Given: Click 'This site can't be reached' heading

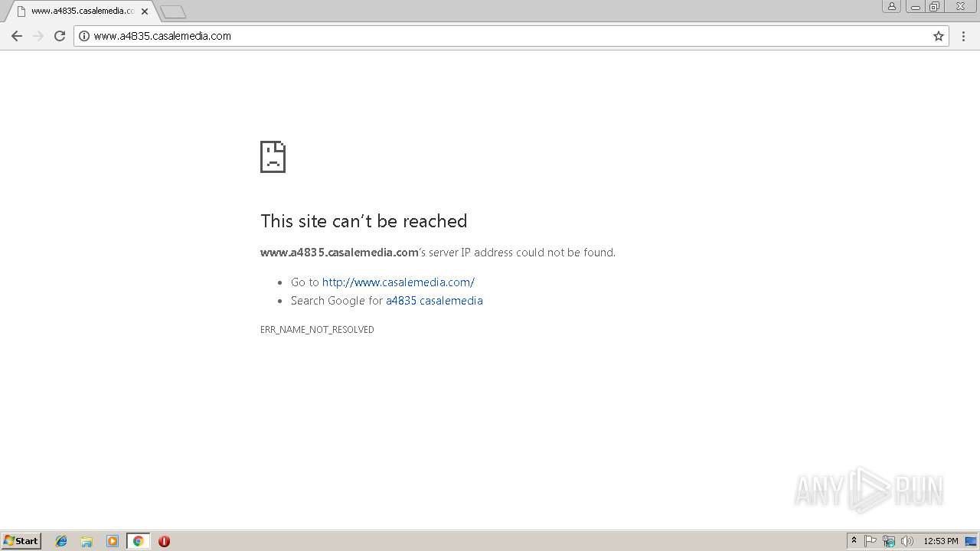Looking at the screenshot, I should tap(364, 221).
